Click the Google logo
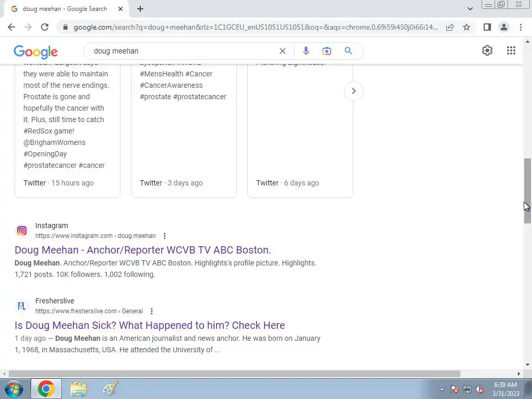This screenshot has width=532, height=399. pos(36,51)
